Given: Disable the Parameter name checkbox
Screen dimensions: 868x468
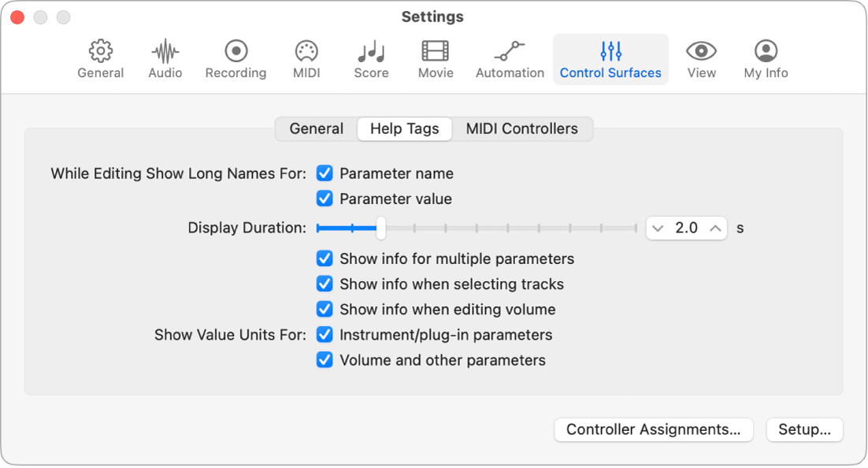Looking at the screenshot, I should 325,173.
